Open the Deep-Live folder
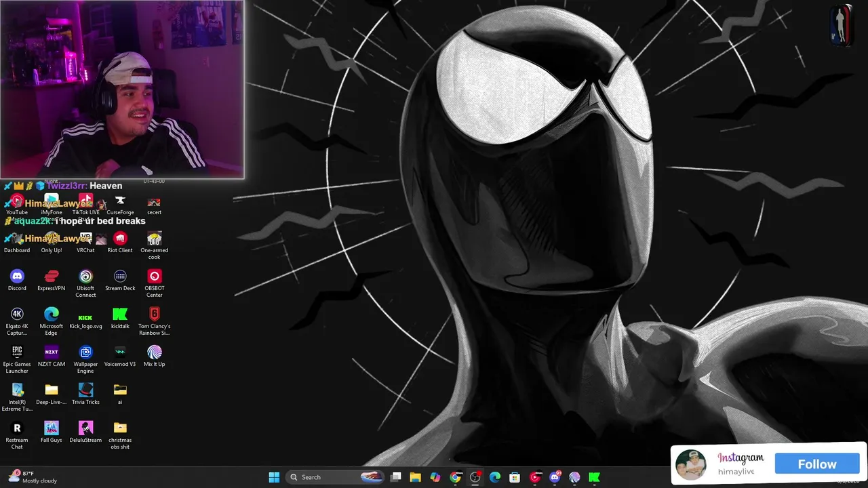Image resolution: width=868 pixels, height=488 pixels. [52, 394]
